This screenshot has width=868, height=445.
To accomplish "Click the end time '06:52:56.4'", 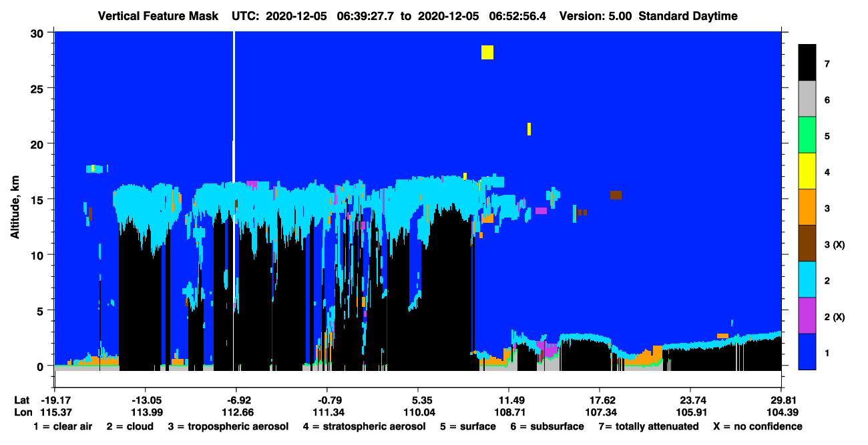I will pyautogui.click(x=517, y=16).
